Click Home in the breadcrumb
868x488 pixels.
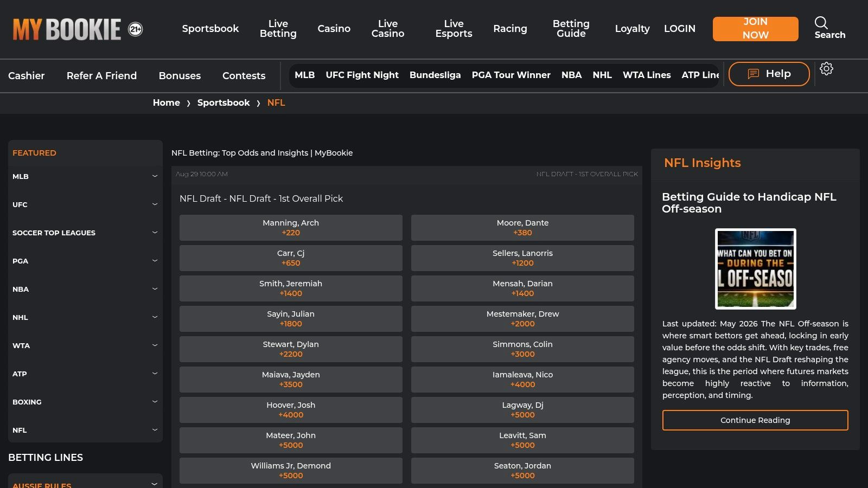pos(167,102)
